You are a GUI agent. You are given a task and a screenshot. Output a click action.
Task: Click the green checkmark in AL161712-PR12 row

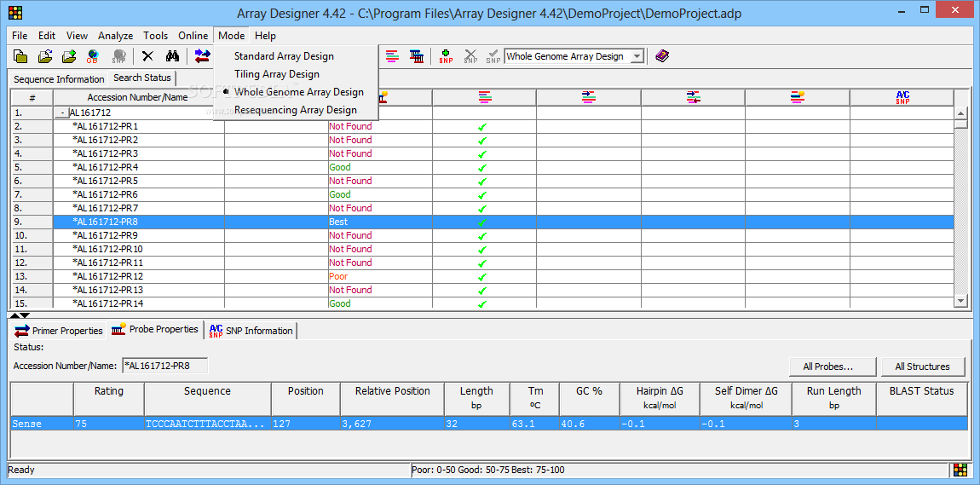click(481, 276)
